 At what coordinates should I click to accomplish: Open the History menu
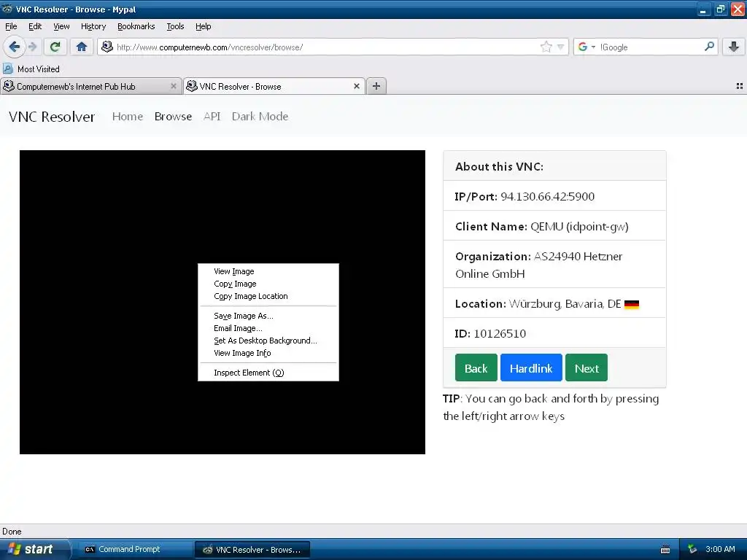93,26
